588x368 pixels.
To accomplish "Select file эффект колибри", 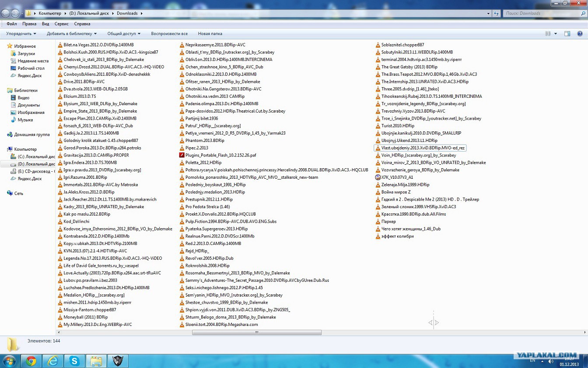I will [397, 237].
